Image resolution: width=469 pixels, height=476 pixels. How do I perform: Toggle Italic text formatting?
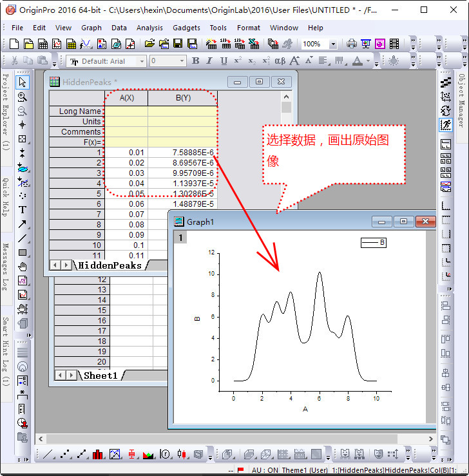[209, 61]
